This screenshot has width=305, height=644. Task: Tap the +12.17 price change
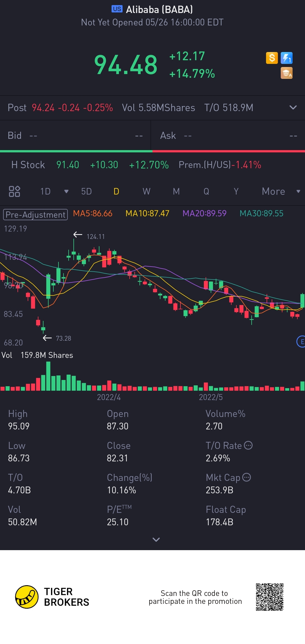[187, 56]
